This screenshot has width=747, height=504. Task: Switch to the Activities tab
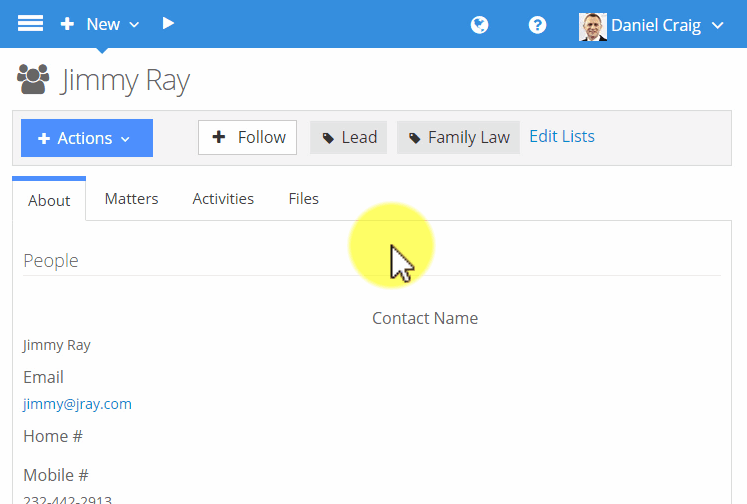(x=223, y=199)
